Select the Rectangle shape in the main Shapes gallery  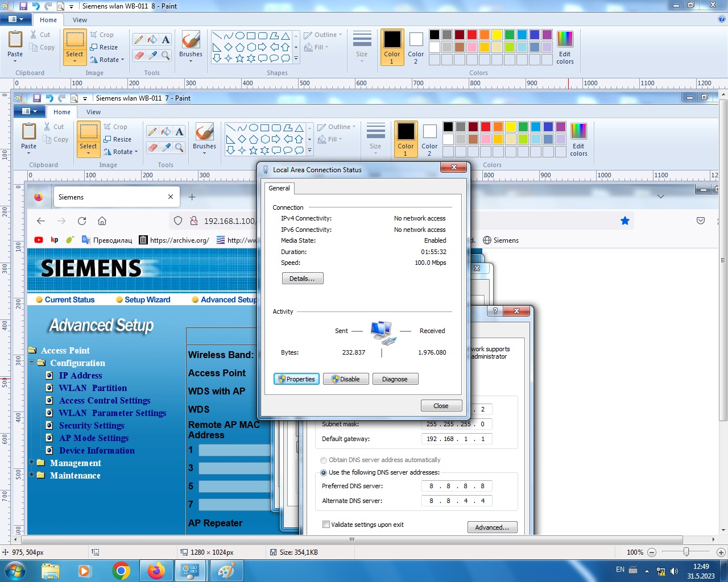point(251,36)
